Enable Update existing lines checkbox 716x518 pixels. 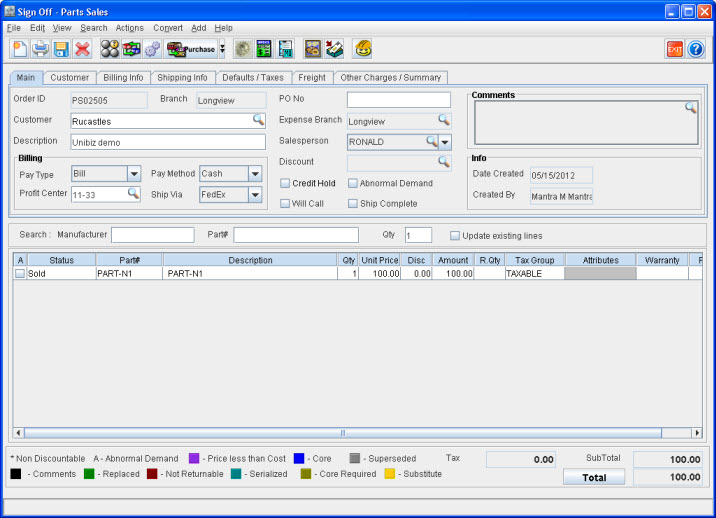pos(455,236)
